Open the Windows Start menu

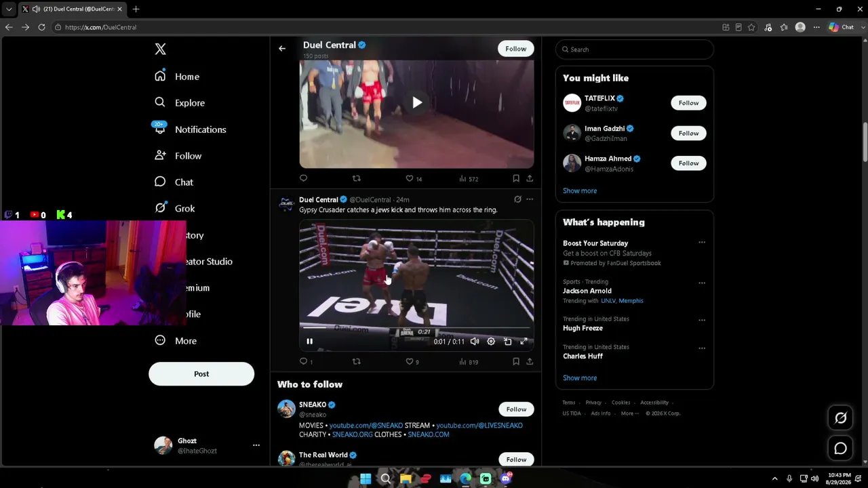pos(366,479)
